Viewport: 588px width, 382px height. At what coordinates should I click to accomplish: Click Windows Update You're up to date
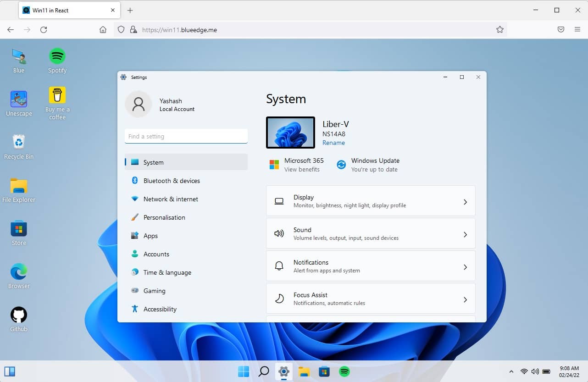[x=374, y=169]
